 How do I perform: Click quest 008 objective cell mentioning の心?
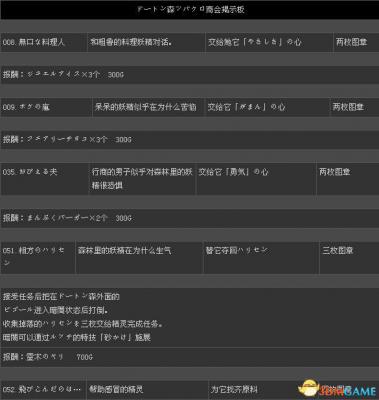(x=269, y=42)
